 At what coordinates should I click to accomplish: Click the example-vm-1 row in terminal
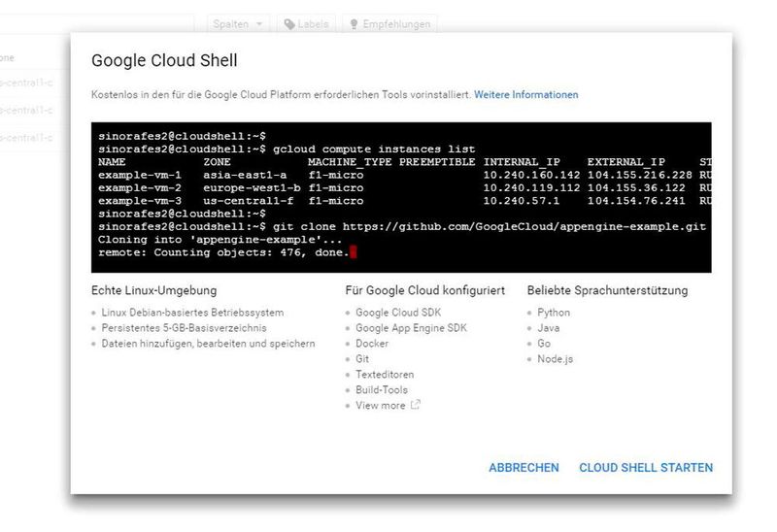pos(405,175)
